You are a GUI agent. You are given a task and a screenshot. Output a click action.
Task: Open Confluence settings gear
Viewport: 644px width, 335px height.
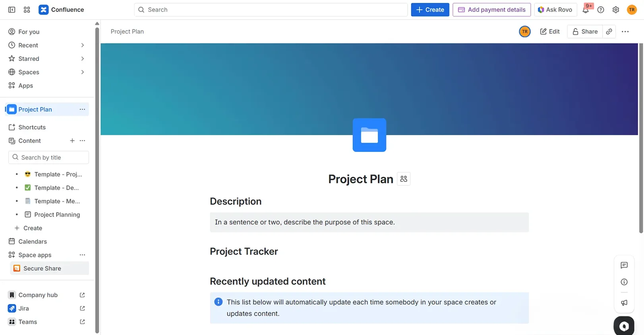click(x=616, y=10)
